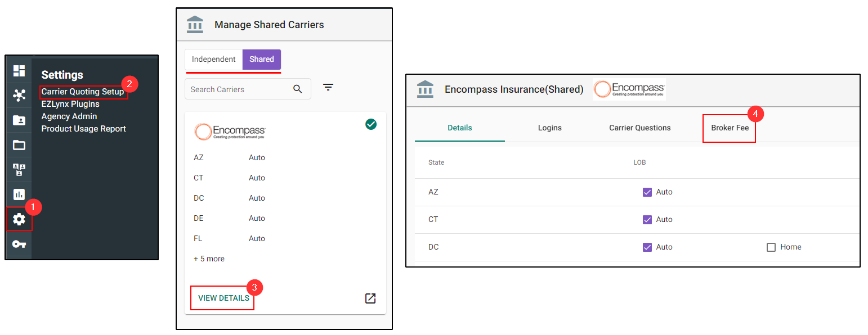The height and width of the screenshot is (335, 868).
Task: Open the contacts folder sidebar icon
Action: pos(19,120)
